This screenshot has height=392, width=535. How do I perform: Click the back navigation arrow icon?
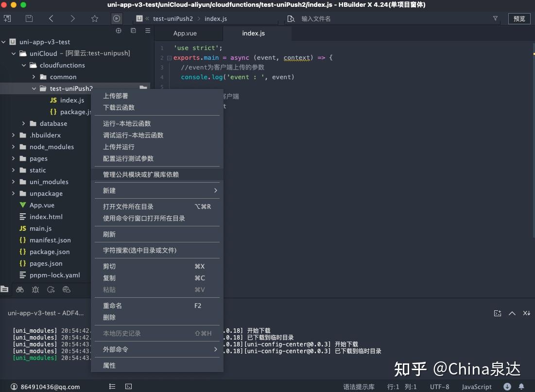click(x=51, y=18)
